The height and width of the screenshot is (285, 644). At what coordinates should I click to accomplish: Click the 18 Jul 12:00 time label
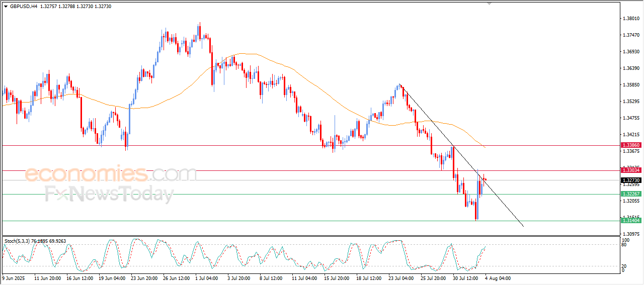coord(369,277)
